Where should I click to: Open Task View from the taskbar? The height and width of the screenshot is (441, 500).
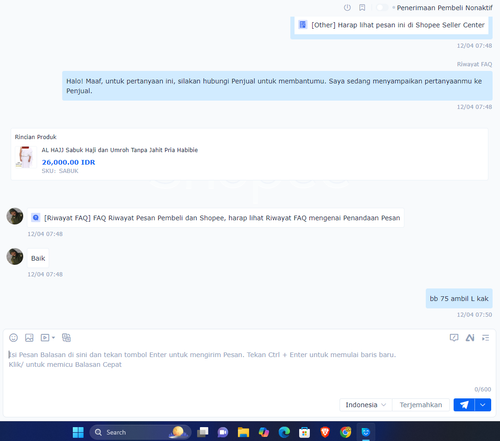[x=203, y=432]
